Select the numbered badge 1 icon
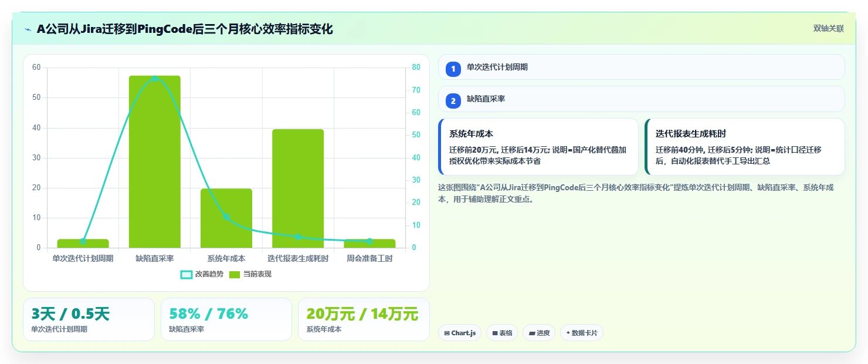The image size is (868, 364). pos(453,69)
